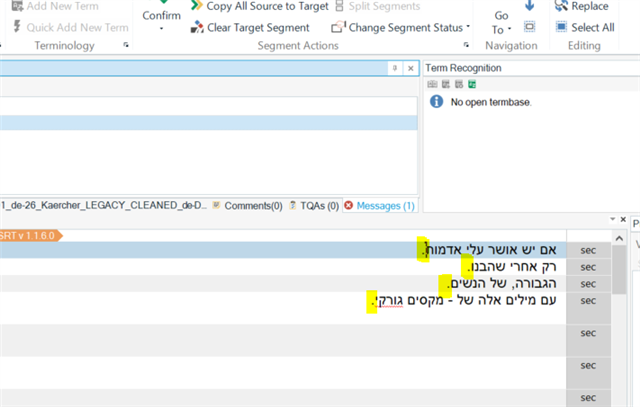Select segment 'אם יש אושר עלי אדמות'
This screenshot has width=640, height=407.
click(489, 249)
